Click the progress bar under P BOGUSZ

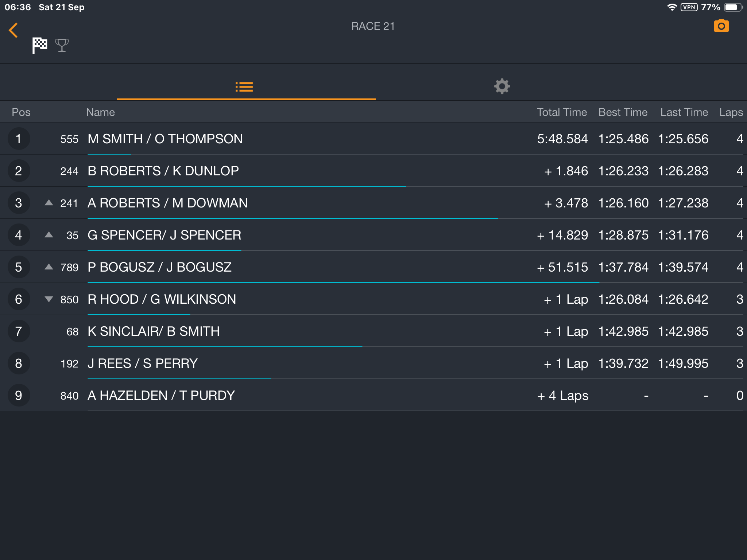(343, 282)
